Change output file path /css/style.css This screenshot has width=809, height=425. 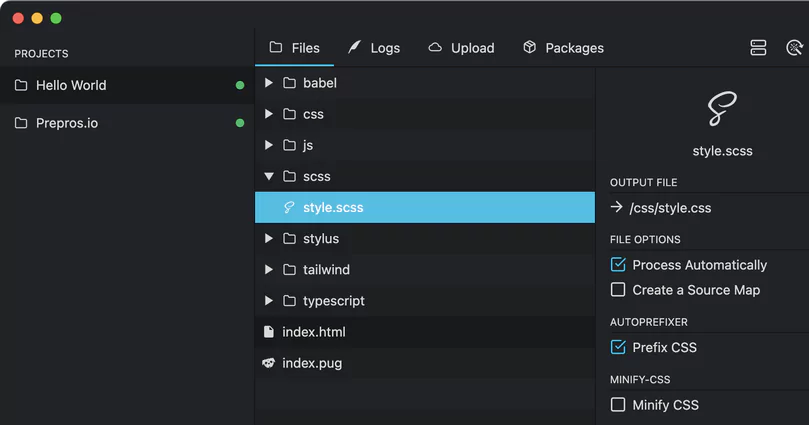(670, 208)
